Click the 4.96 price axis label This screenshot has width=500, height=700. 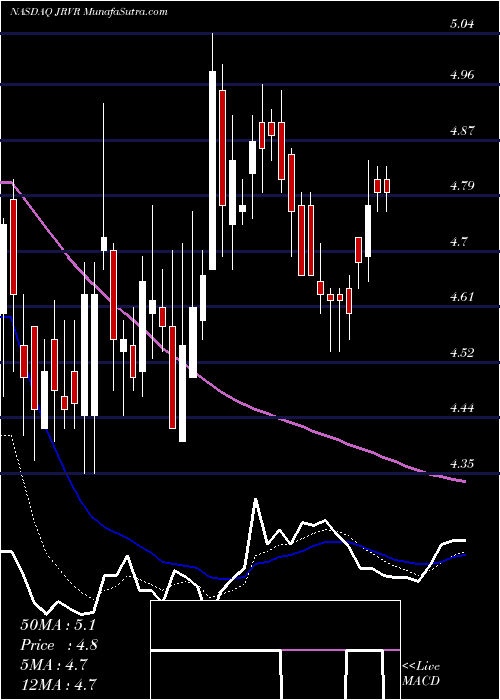click(462, 75)
